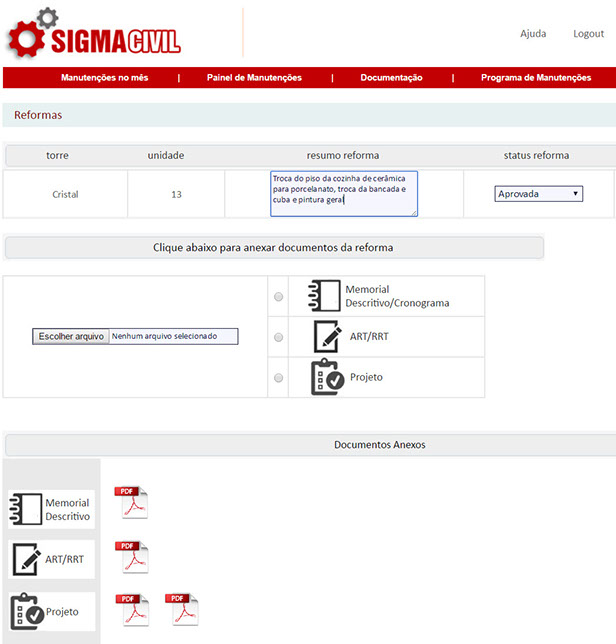Open the status reforma Aprovada dropdown

pos(539,194)
